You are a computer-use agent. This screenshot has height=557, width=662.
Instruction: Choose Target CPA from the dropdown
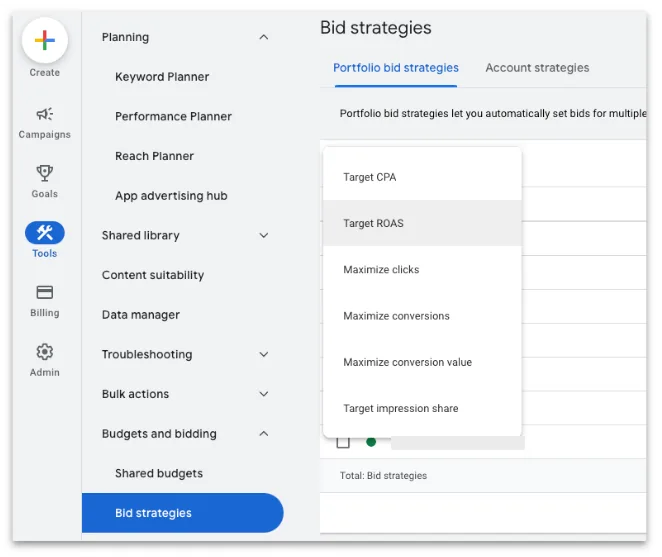click(x=422, y=177)
